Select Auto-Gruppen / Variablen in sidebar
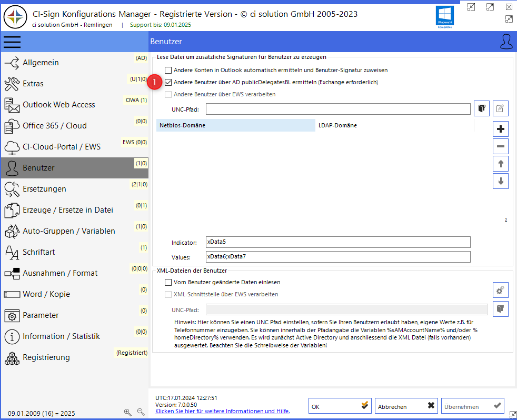Viewport: 517px width, 420px height. (x=68, y=231)
